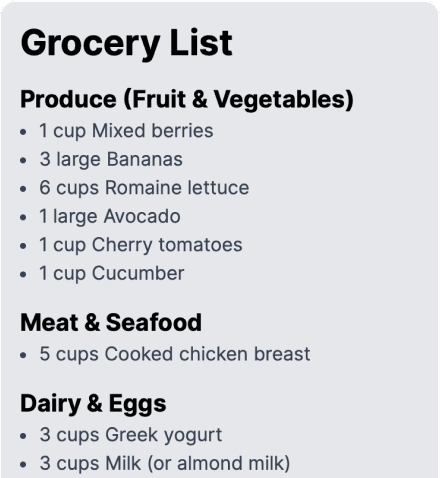Click the Mixed berries list item

[126, 131]
